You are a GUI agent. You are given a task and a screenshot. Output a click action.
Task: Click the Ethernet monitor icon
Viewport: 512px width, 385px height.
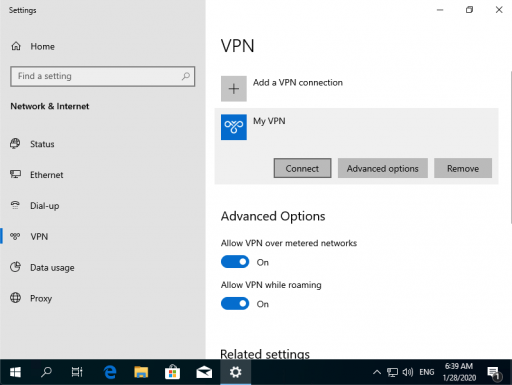click(x=15, y=175)
